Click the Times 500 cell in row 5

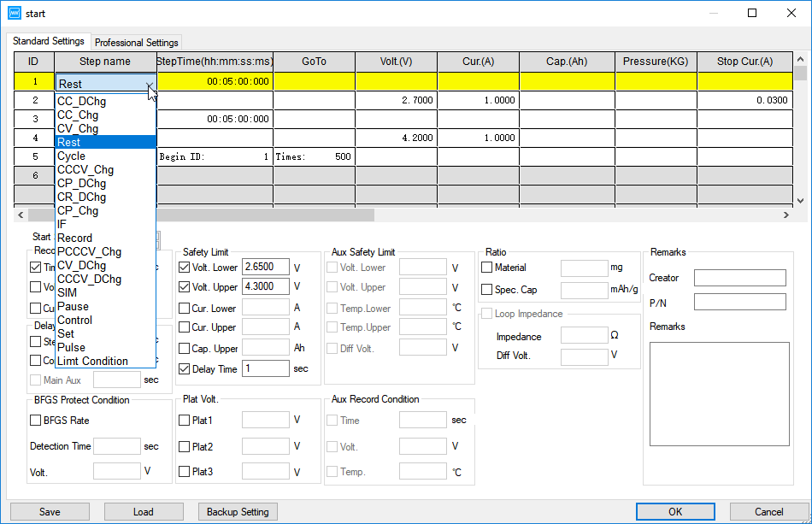click(x=314, y=157)
